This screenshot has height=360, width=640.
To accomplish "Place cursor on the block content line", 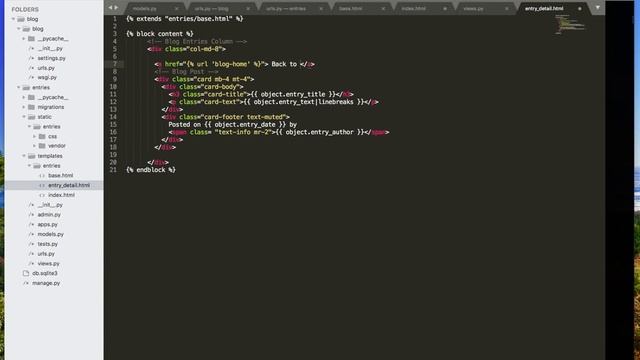I will (x=160, y=34).
